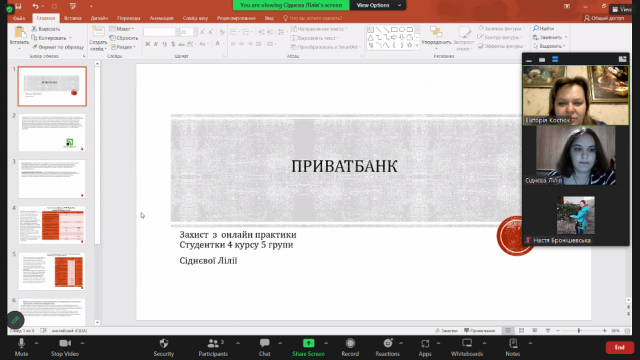Open the Section (Раздел) dropdown
This screenshot has width=640, height=360.
click(122, 47)
